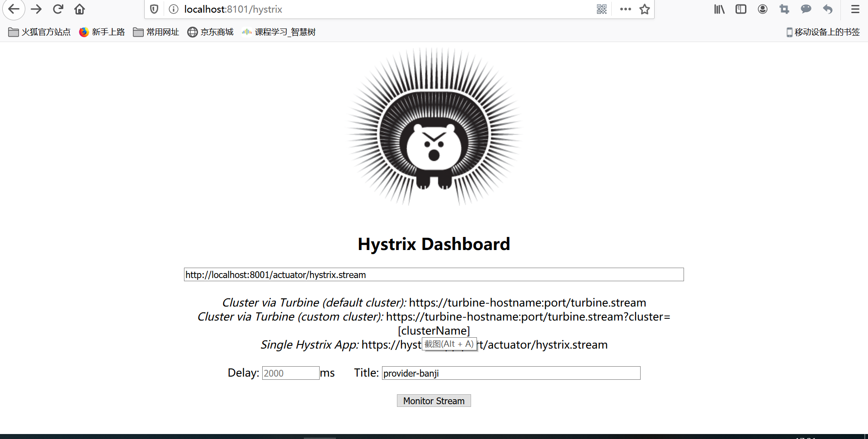Bookmark this page with the star
The image size is (868, 439).
645,9
